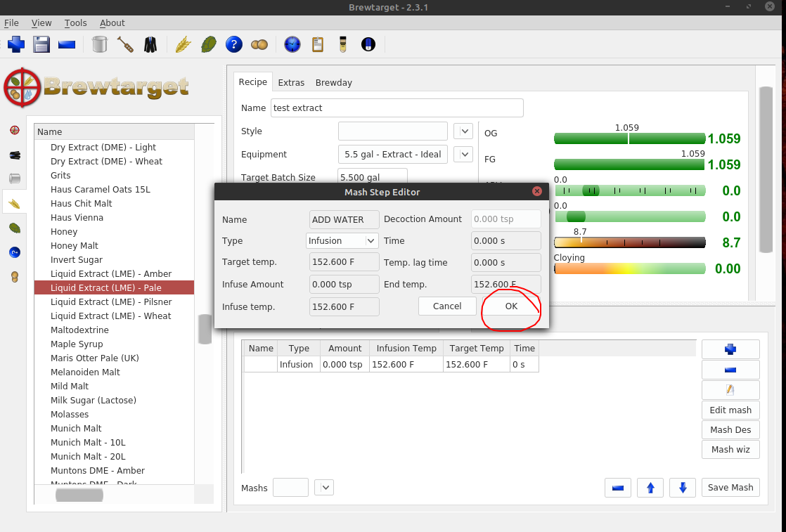
Task: Open the Style dropdown arrow
Action: coord(464,131)
